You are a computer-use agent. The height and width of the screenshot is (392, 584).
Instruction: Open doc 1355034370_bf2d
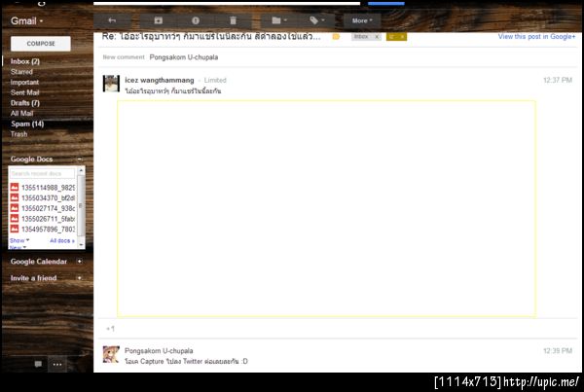coord(48,197)
